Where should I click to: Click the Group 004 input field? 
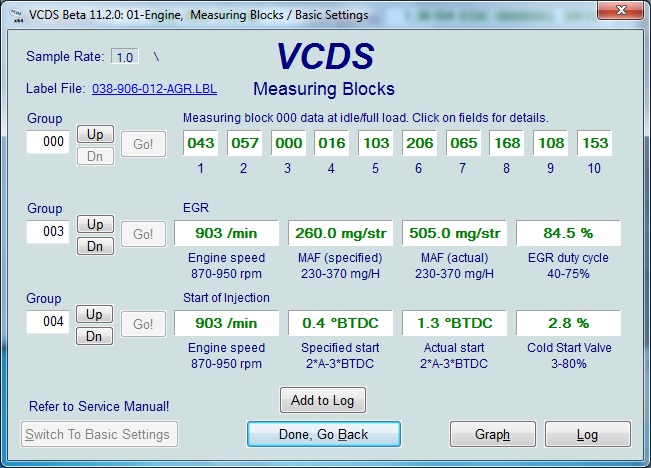click(48, 322)
